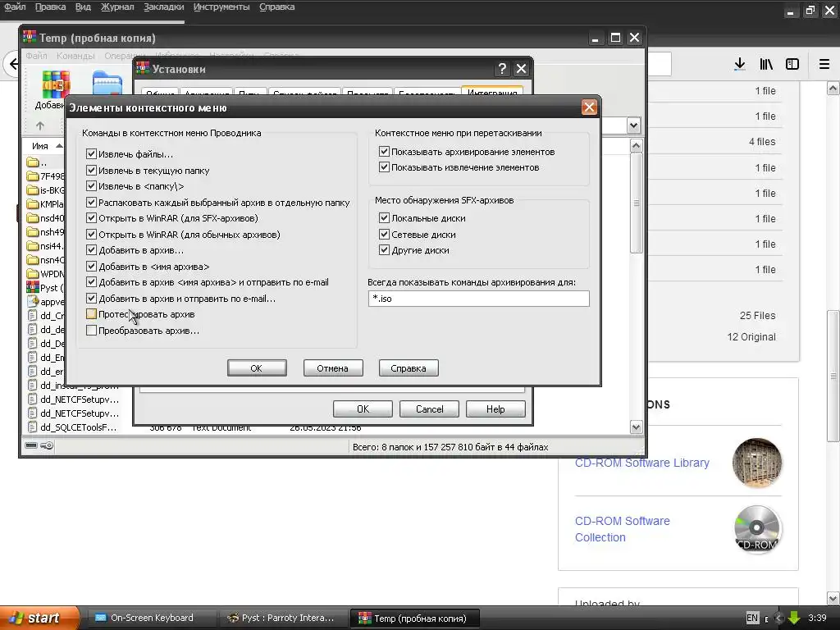This screenshot has width=840, height=630.
Task: Open the WinRAR Команды menu
Action: coord(75,56)
